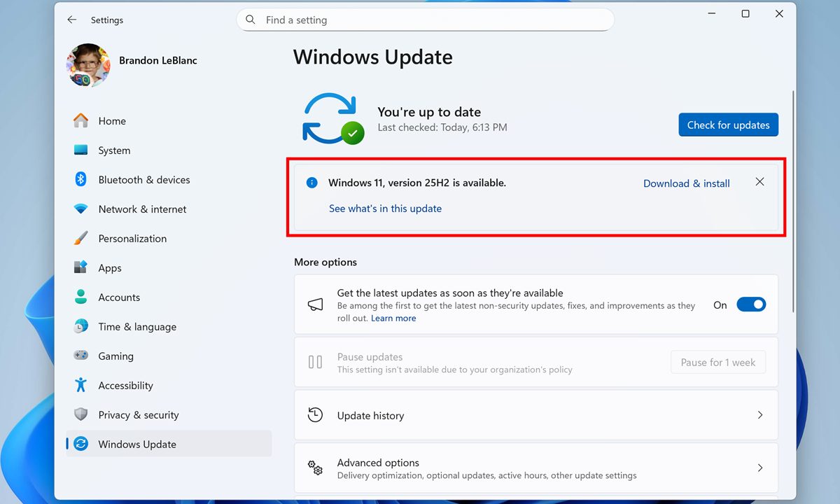Click the Update history clock icon
840x504 pixels.
(x=314, y=414)
